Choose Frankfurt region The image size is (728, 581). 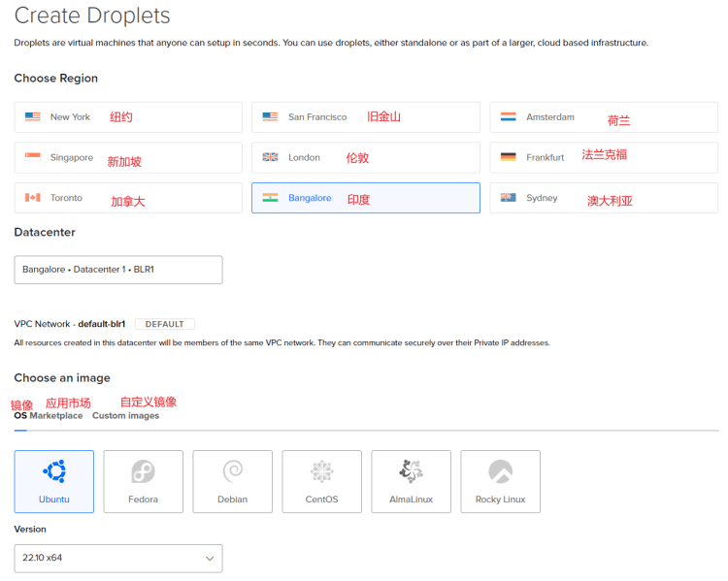pyautogui.click(x=604, y=158)
